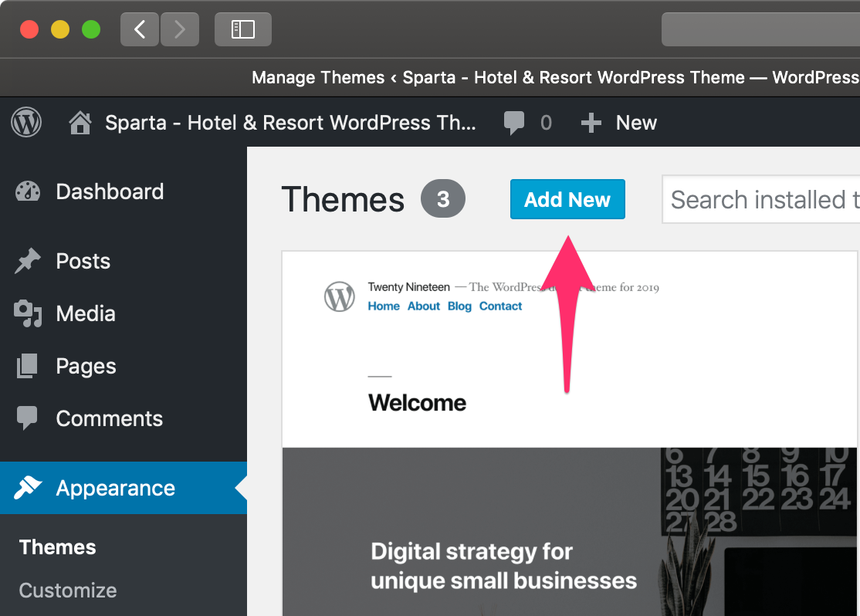The height and width of the screenshot is (616, 860).
Task: Open Comments menu item
Action: [124, 418]
